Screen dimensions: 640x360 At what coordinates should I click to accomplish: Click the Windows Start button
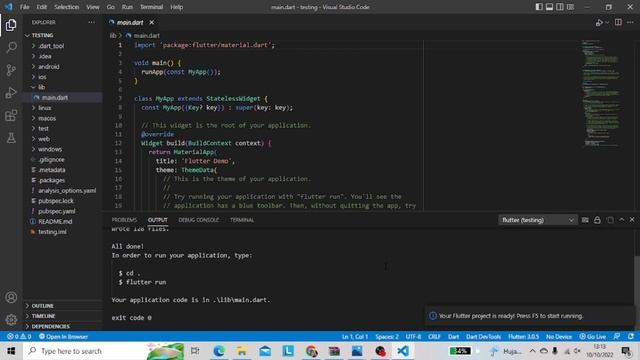coord(11,351)
